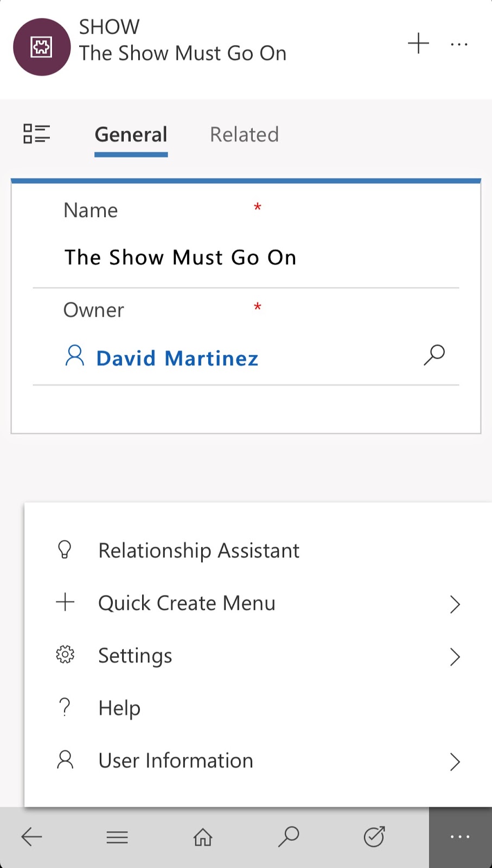Click the Name field value
The height and width of the screenshot is (868, 492).
(x=180, y=257)
